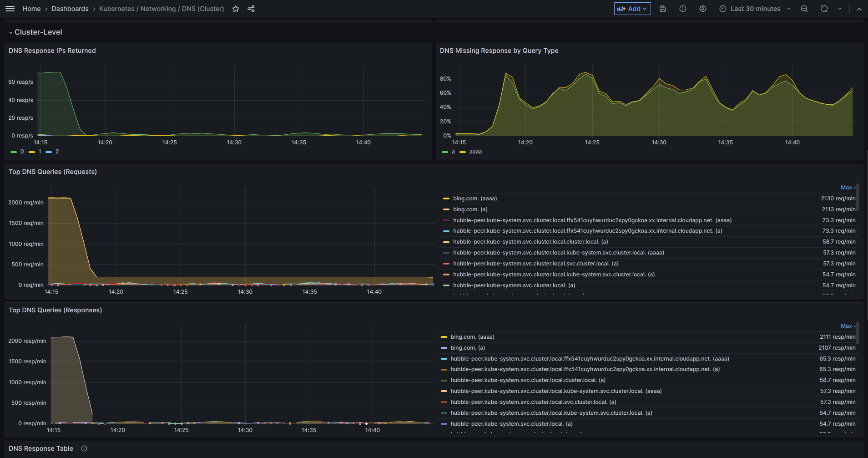The image size is (868, 458).
Task: Toggle aaaa series in Missing Response legend
Action: click(471, 152)
